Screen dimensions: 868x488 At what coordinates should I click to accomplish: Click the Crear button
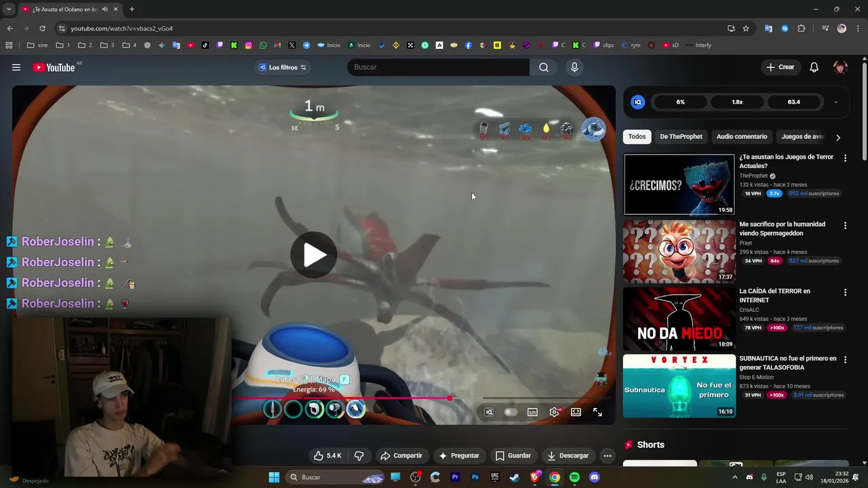(781, 67)
